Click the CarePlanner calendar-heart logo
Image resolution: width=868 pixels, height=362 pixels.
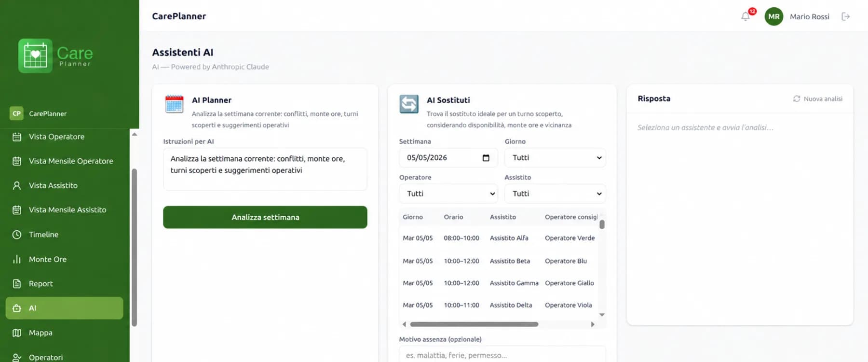(35, 56)
